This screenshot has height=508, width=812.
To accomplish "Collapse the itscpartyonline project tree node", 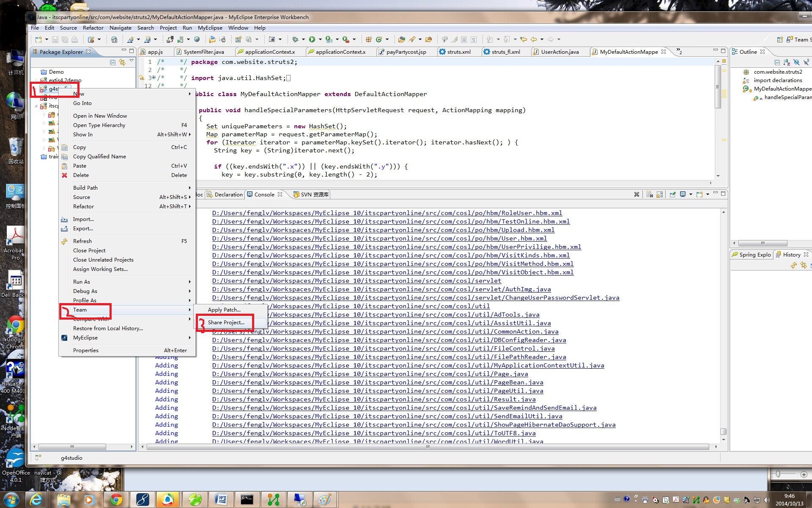I will (x=36, y=106).
